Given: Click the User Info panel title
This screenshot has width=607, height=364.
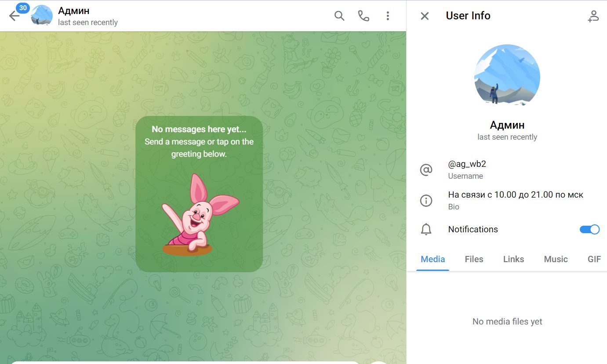Looking at the screenshot, I should [468, 16].
